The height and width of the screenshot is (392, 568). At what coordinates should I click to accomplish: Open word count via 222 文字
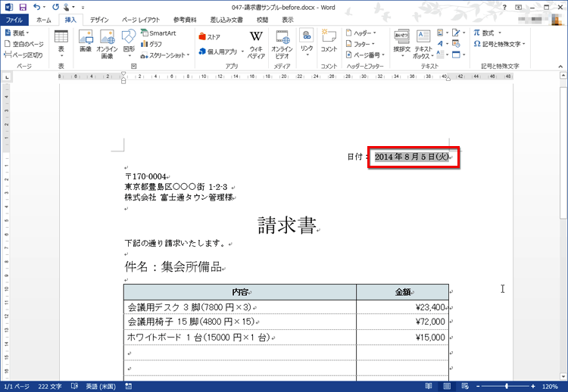click(50, 386)
